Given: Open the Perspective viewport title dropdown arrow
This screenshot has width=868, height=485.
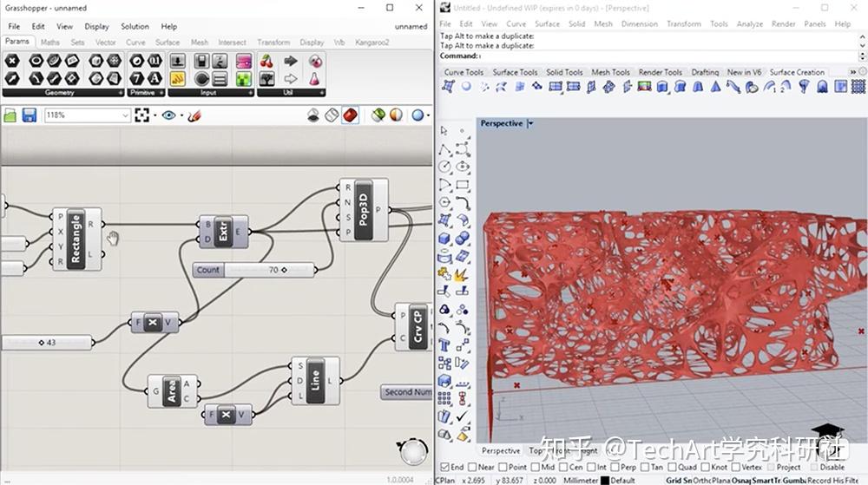Looking at the screenshot, I should [530, 123].
